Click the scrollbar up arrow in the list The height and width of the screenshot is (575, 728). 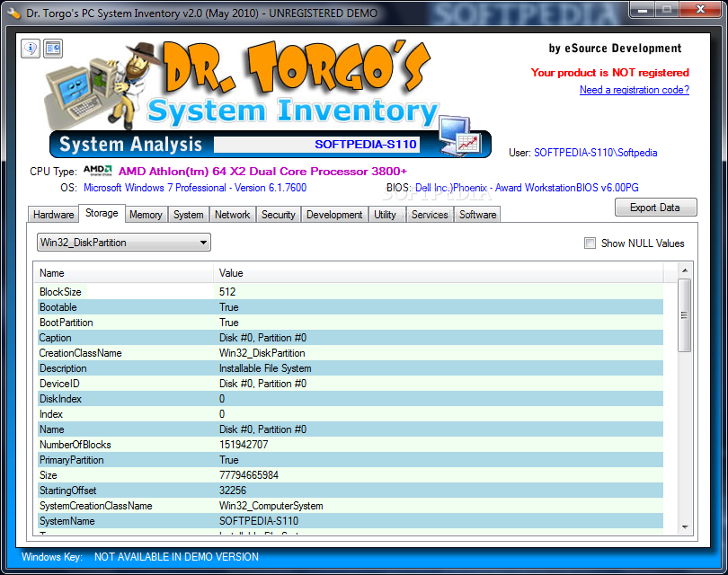coord(685,270)
